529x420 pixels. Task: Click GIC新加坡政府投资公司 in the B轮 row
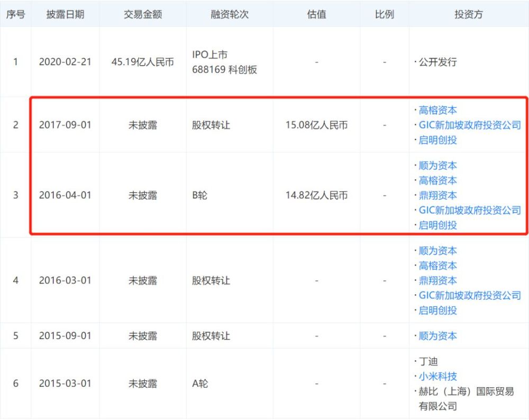point(470,210)
